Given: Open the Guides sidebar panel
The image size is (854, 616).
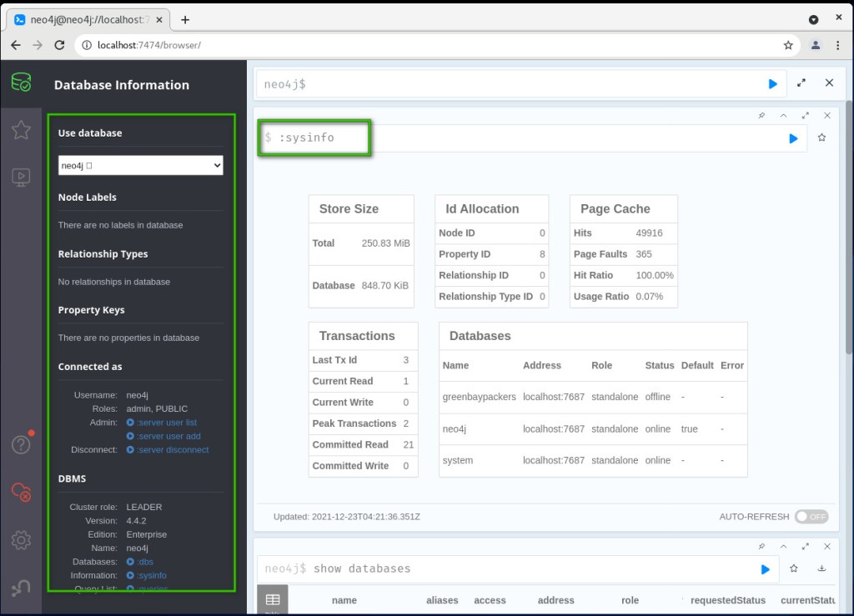Looking at the screenshot, I should 21,177.
